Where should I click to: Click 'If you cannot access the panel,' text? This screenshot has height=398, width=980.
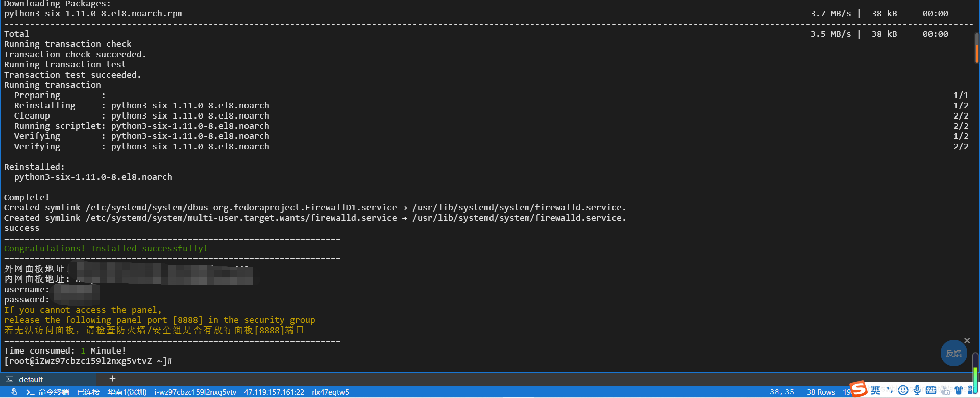[x=83, y=310]
